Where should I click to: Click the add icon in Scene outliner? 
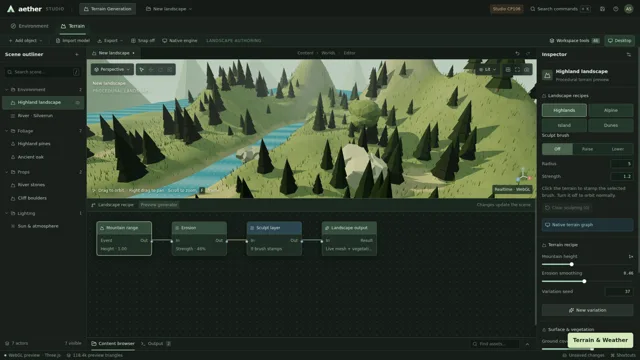77,54
